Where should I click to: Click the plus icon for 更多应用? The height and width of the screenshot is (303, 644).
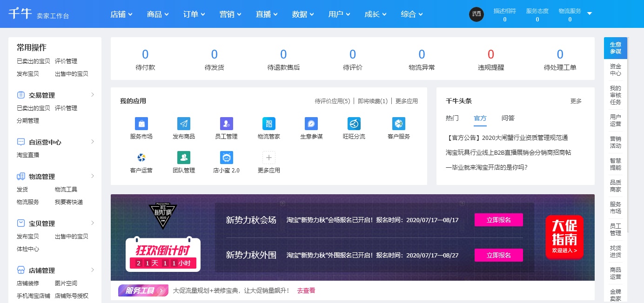268,158
